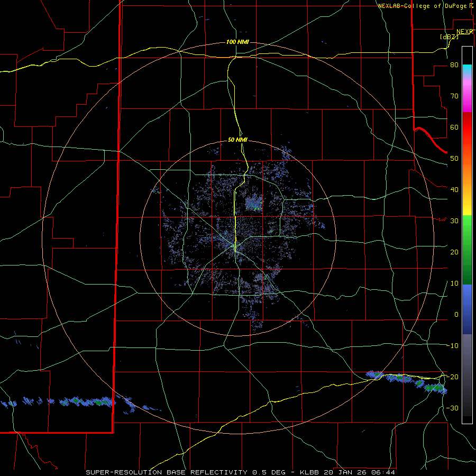Select the 40 value on dBZ scale
This screenshot has width=476, height=476.
[x=454, y=190]
